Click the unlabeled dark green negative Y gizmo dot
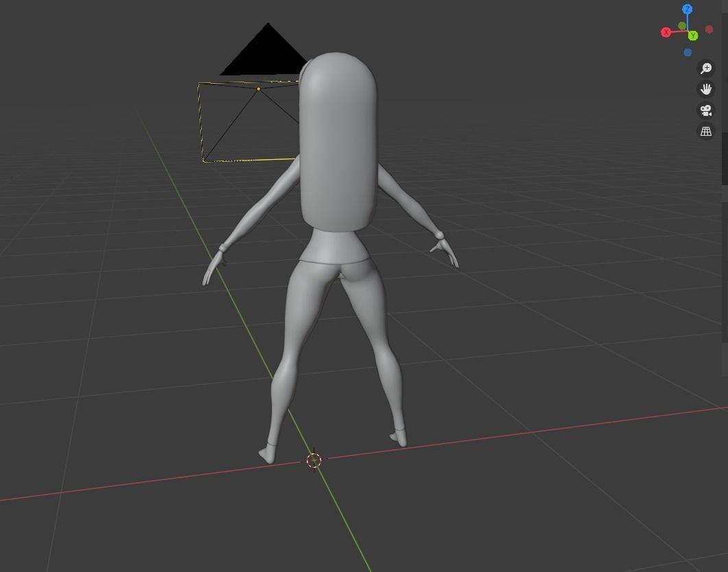This screenshot has height=572, width=728. 682,26
